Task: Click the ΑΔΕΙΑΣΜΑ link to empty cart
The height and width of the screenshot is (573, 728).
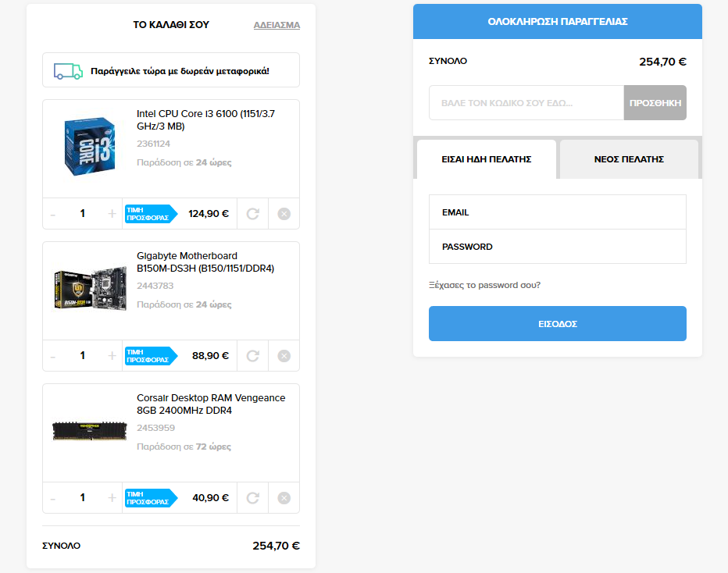Action: (x=277, y=25)
